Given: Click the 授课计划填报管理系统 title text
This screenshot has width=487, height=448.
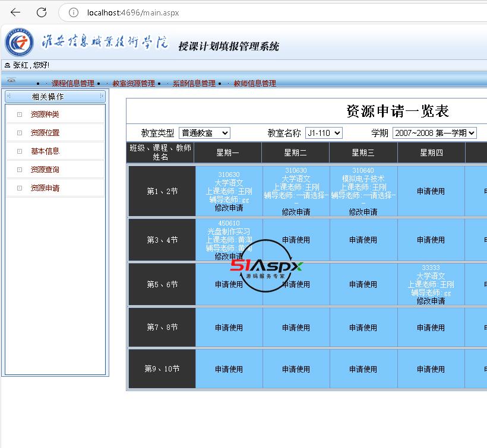Looking at the screenshot, I should pos(229,46).
